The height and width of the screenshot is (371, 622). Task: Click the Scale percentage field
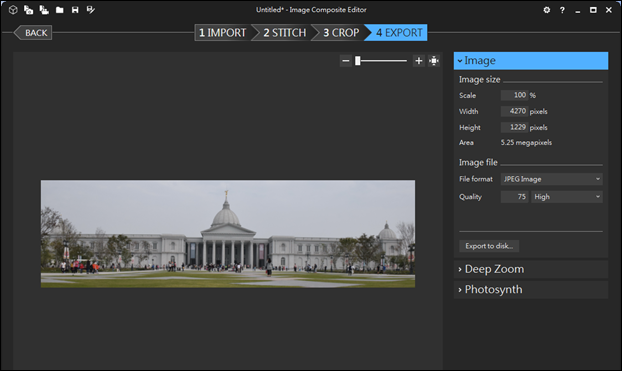click(x=514, y=95)
